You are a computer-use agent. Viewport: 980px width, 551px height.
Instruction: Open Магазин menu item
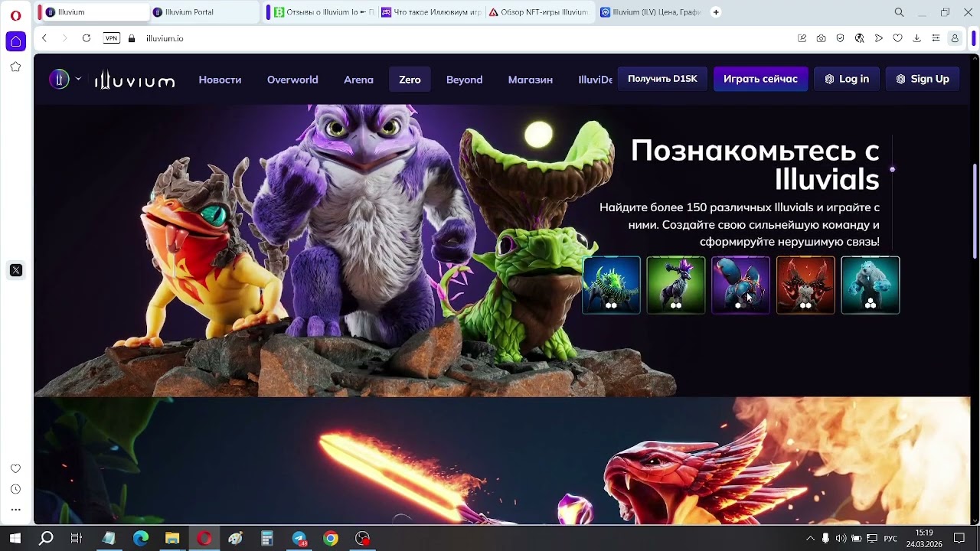tap(530, 80)
